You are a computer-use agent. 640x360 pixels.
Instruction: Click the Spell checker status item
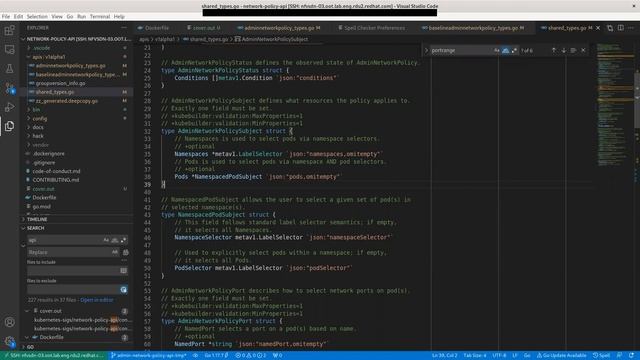[x=601, y=356]
